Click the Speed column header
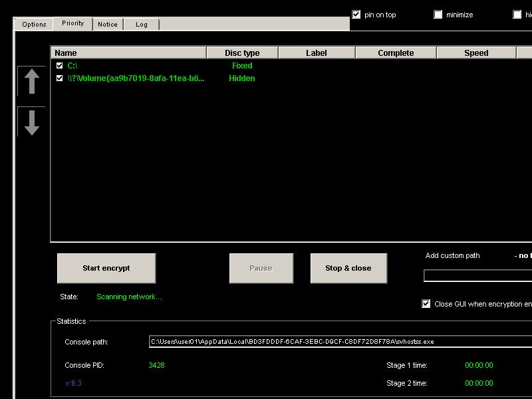 [x=476, y=53]
